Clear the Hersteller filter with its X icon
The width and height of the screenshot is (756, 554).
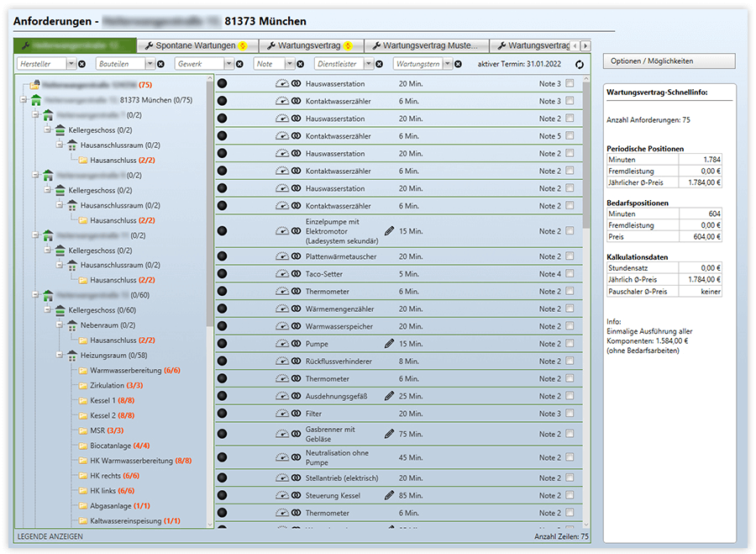[82, 64]
